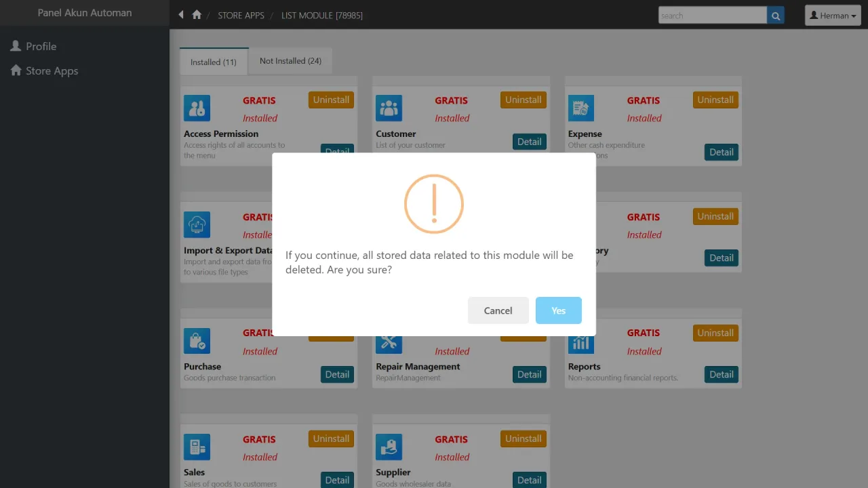Open Detail for Repair Management module

[x=530, y=374]
